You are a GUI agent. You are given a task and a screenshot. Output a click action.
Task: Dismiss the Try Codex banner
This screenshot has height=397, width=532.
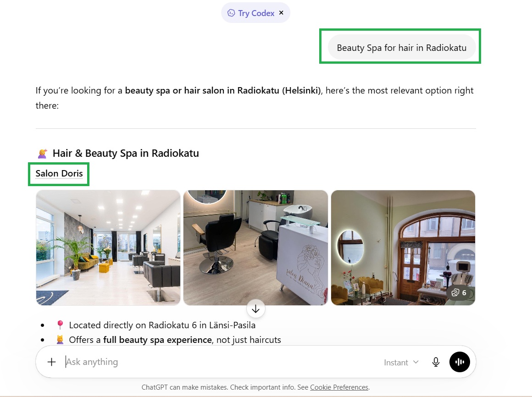(x=281, y=12)
